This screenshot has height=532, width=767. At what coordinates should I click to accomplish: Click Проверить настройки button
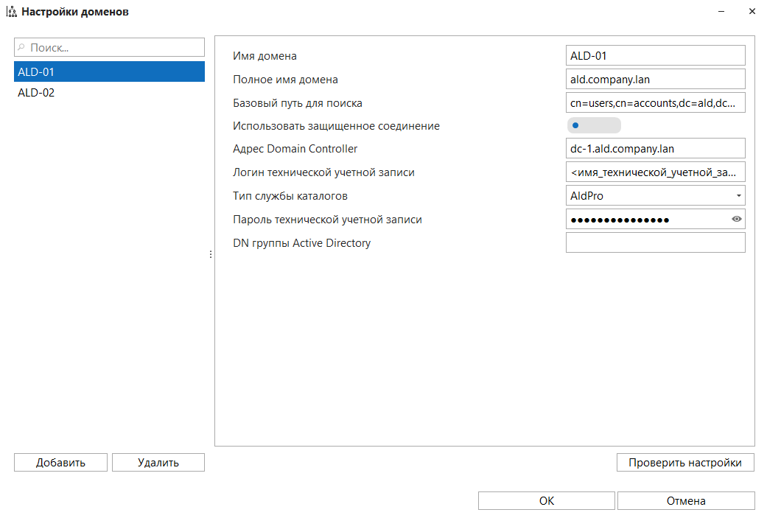coord(685,463)
